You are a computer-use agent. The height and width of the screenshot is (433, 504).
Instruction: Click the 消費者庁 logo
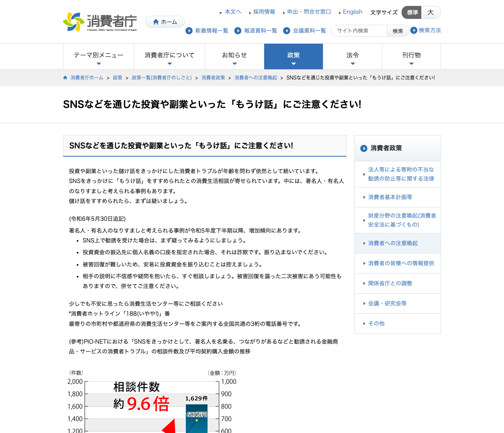point(100,22)
